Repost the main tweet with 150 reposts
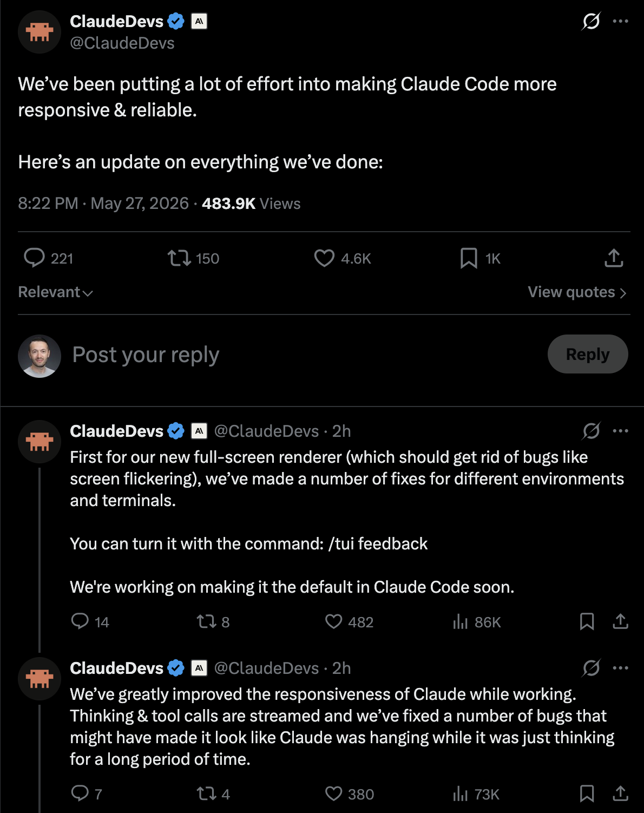 tap(193, 258)
